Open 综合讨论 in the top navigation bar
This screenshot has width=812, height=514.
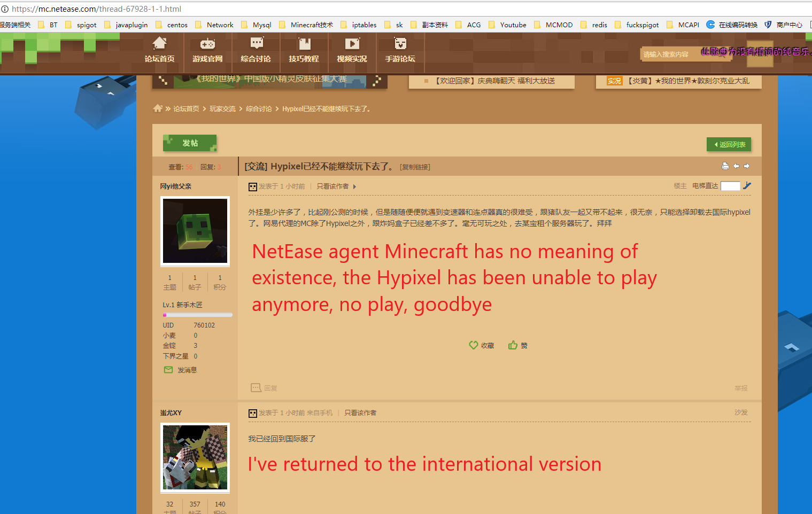pos(256,50)
